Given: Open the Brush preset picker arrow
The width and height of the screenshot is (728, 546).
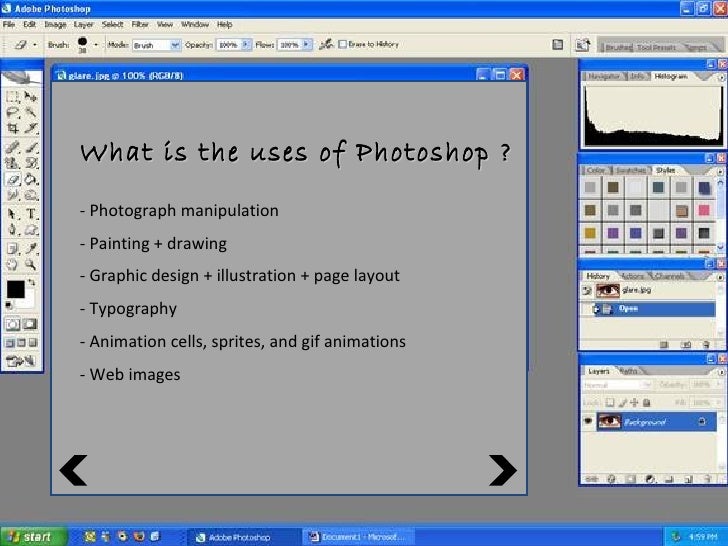Looking at the screenshot, I should pos(97,45).
